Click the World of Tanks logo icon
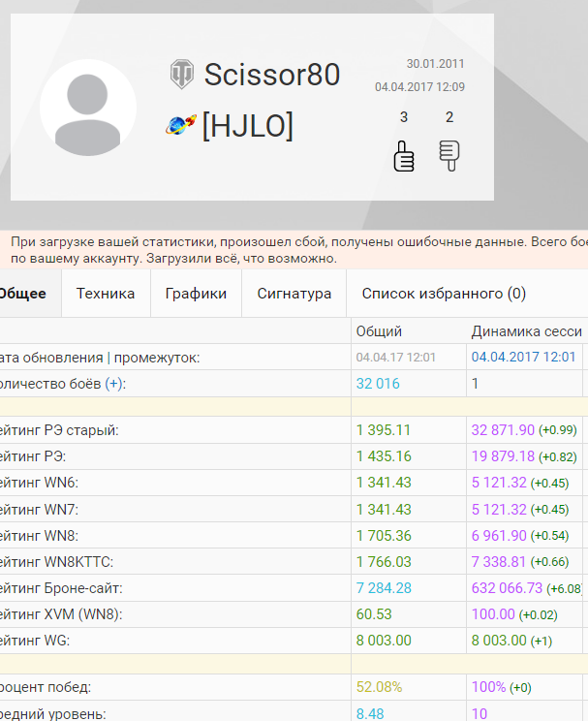This screenshot has height=721, width=588. (x=182, y=74)
